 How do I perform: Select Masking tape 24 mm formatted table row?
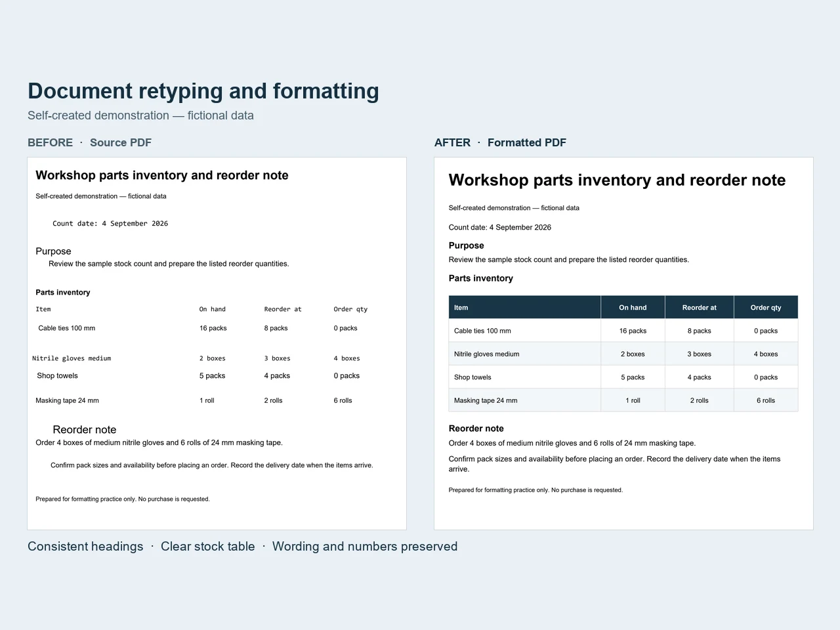pyautogui.click(x=623, y=400)
